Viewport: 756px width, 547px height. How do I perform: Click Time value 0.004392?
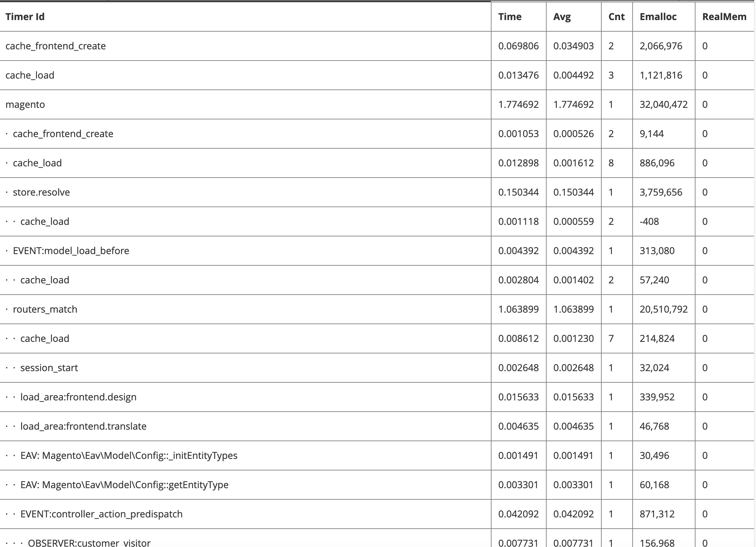pos(518,251)
